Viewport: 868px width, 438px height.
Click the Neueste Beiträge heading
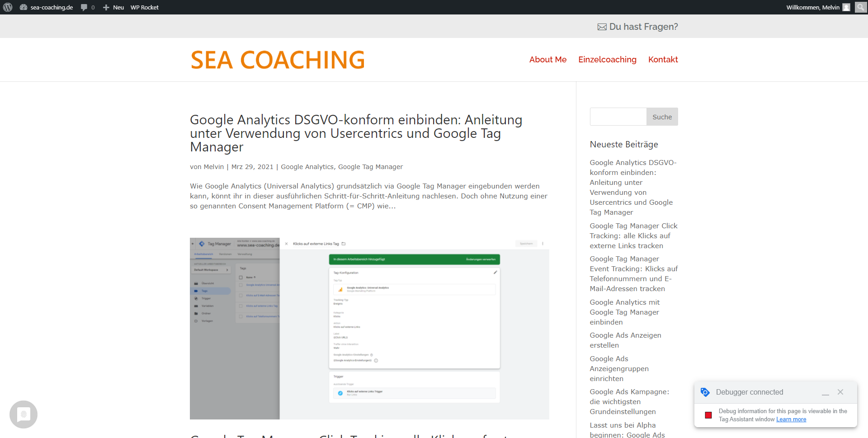624,144
